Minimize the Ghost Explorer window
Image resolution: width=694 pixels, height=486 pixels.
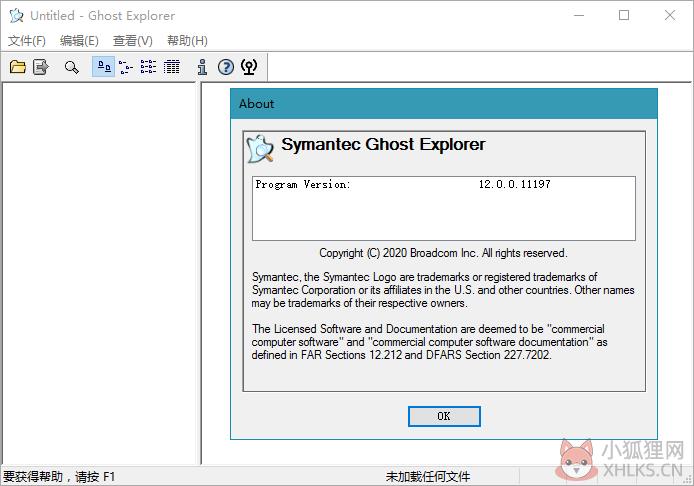(x=579, y=15)
